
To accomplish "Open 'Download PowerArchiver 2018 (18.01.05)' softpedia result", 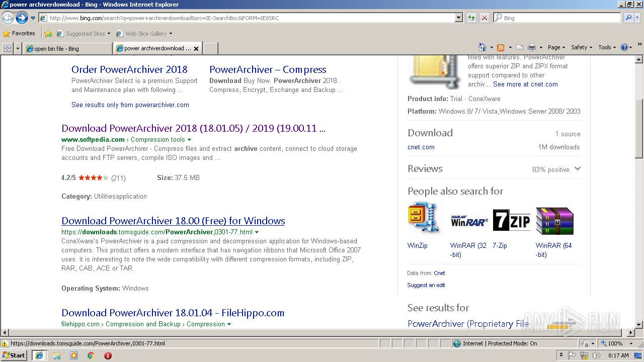I will (193, 128).
